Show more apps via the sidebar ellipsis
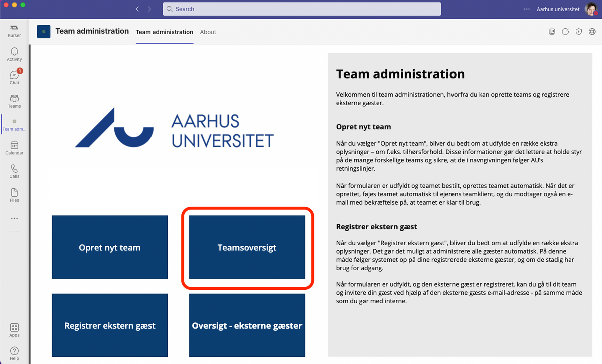 click(x=14, y=218)
